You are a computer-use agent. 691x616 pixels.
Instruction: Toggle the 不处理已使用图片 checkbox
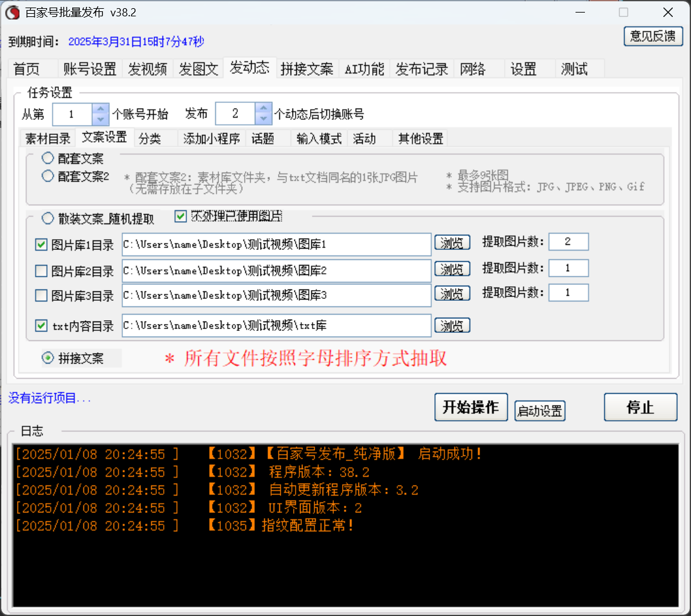[x=181, y=216]
